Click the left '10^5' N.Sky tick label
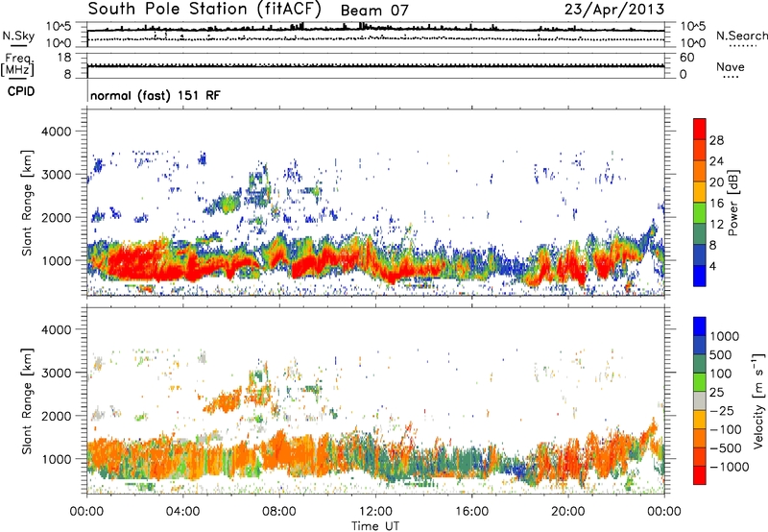This screenshot has width=768, height=532. point(59,26)
